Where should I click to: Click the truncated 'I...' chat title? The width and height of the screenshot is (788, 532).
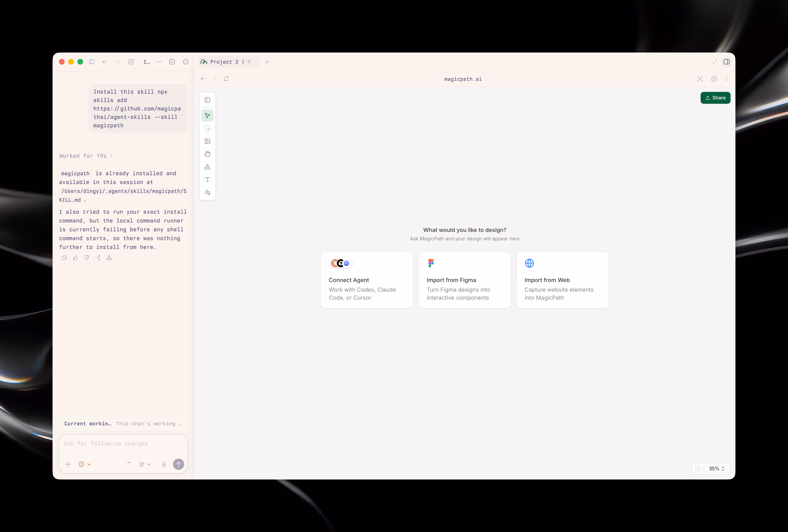coord(146,62)
